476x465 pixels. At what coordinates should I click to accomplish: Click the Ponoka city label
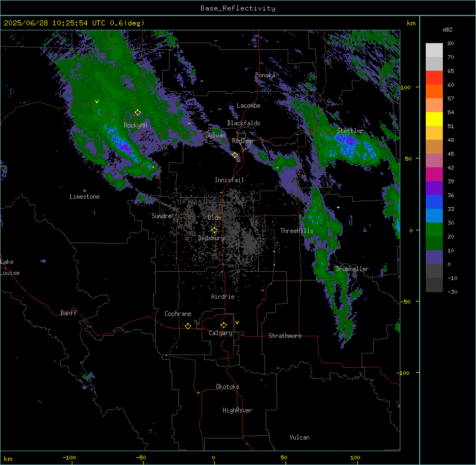pos(265,75)
